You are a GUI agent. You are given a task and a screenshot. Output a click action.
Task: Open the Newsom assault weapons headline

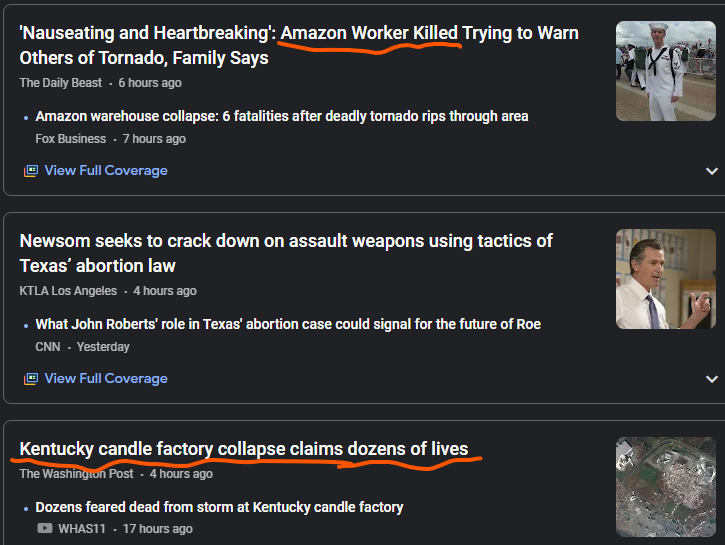tap(286, 253)
